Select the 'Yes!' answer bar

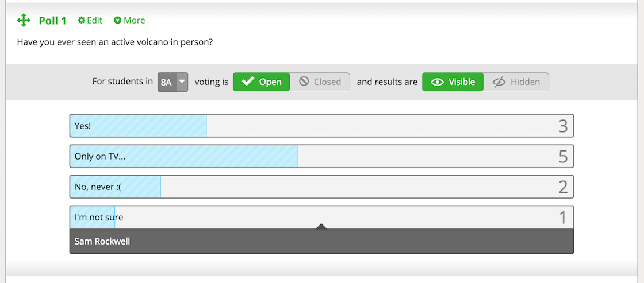point(321,126)
